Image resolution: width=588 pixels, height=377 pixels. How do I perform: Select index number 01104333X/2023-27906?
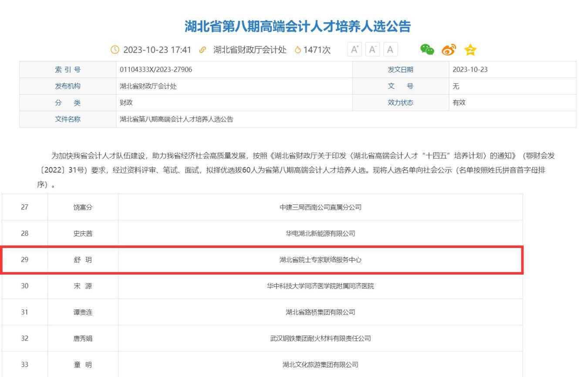156,70
